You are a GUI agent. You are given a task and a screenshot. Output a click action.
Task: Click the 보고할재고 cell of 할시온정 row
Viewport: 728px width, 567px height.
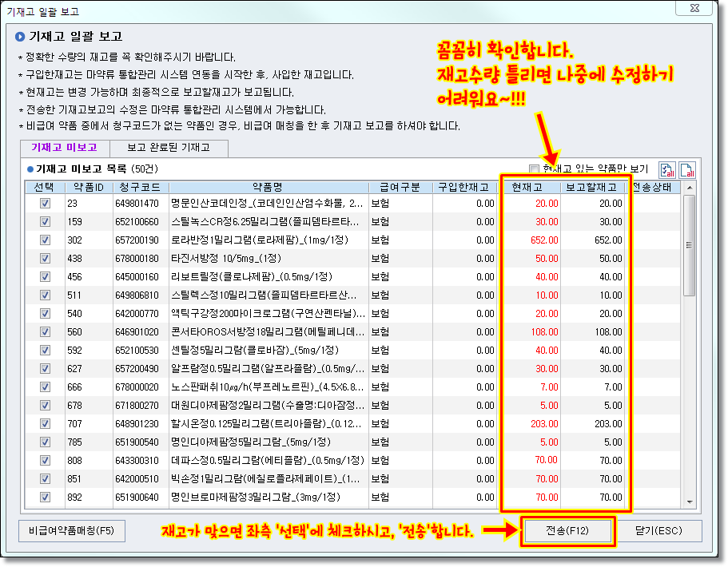point(595,424)
